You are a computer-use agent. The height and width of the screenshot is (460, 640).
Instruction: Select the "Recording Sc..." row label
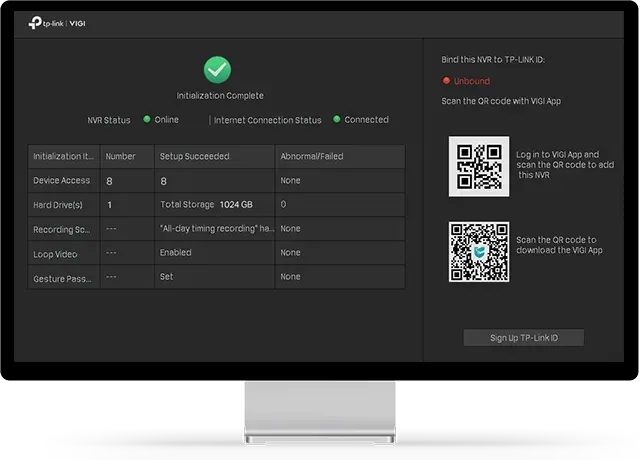pos(62,230)
